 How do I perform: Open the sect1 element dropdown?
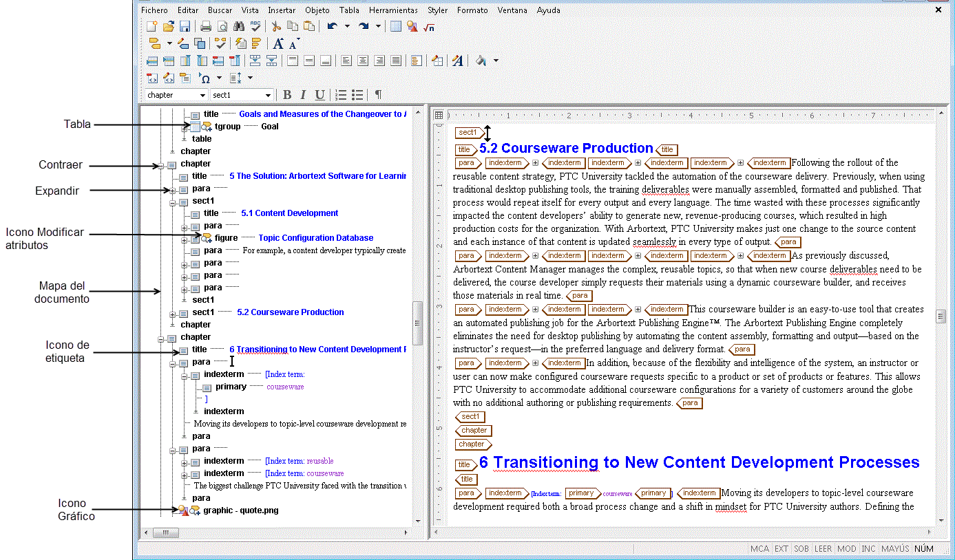pos(268,95)
